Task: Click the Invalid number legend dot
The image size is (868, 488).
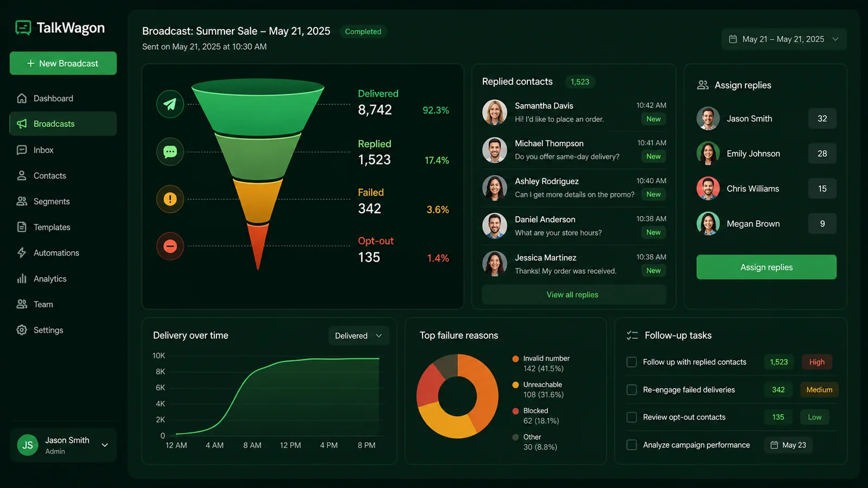Action: point(515,358)
